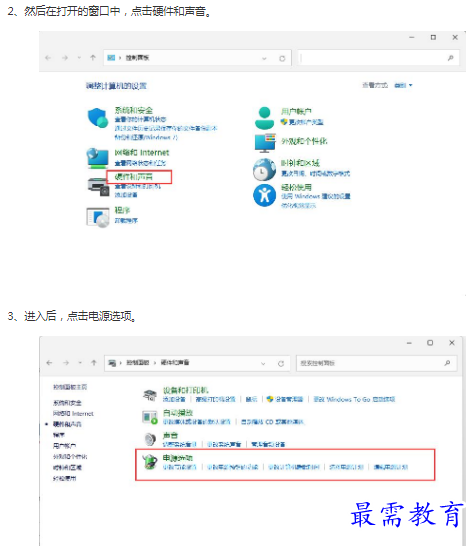The image size is (472, 546).
Task: Click the search magnifier in upper window
Action: 450,58
